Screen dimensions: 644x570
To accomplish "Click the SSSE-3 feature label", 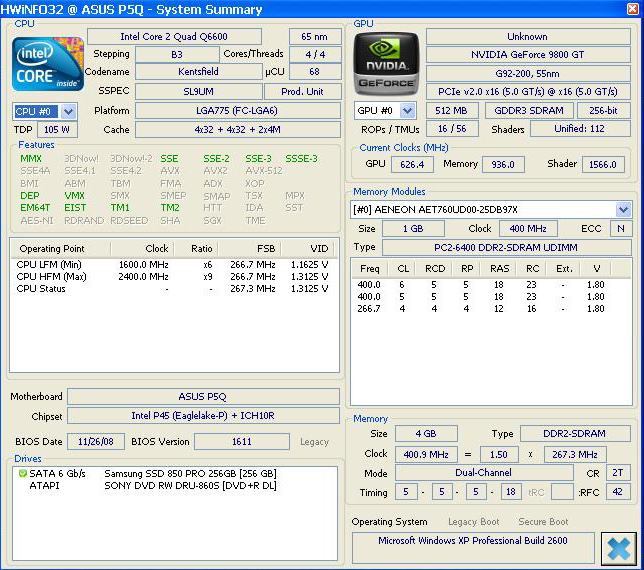I will 301,159.
